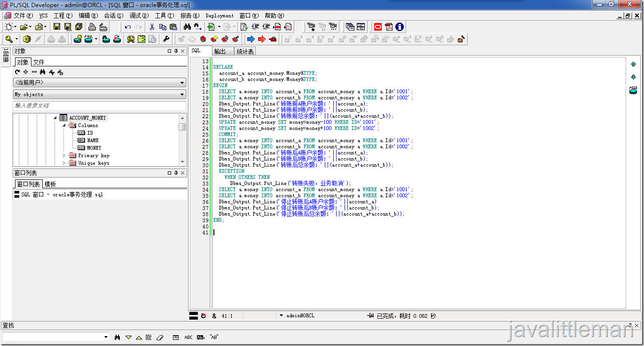Expand the Primary key folder
Screen dimensions: 644x346
pyautogui.click(x=64, y=155)
